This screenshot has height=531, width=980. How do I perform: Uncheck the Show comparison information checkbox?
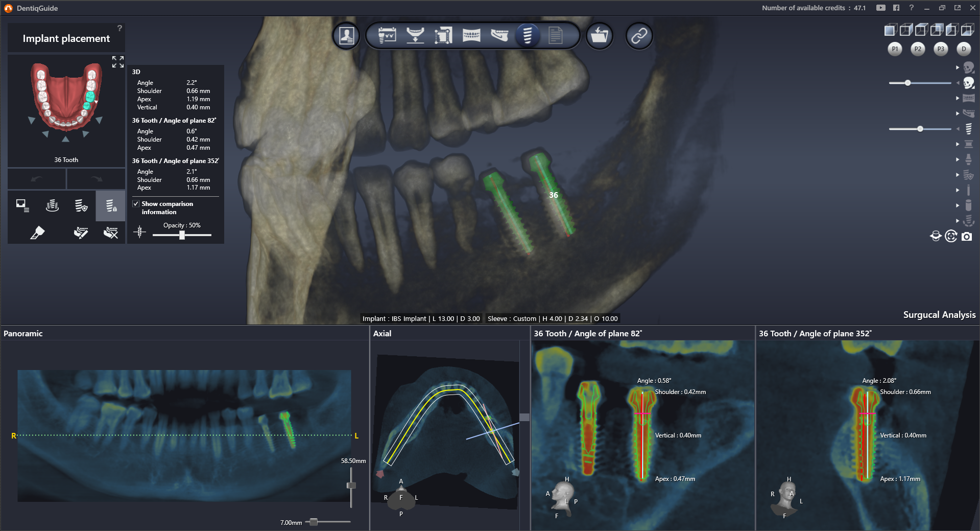point(135,203)
